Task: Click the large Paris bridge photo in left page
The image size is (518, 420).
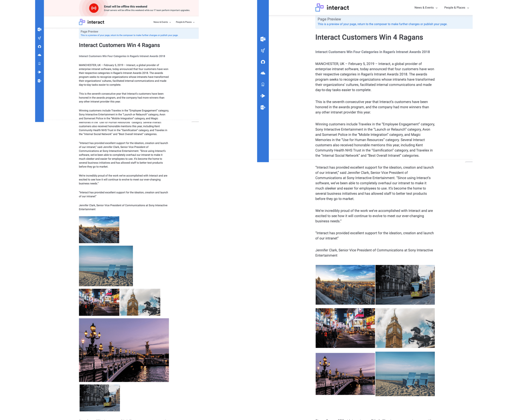Action: pyautogui.click(x=124, y=350)
